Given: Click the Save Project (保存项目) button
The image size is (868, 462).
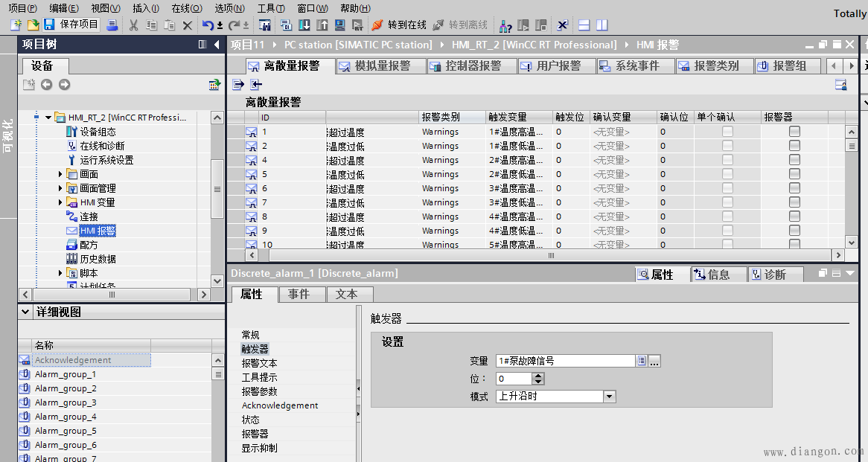Looking at the screenshot, I should click(x=71, y=25).
